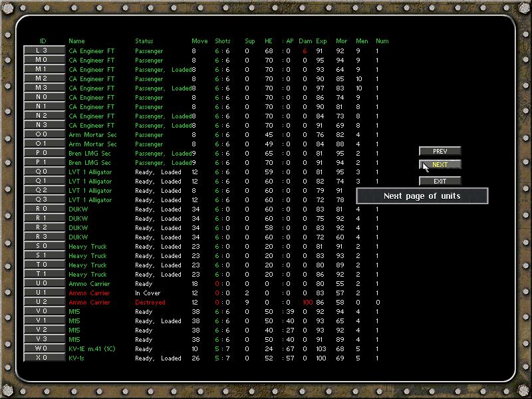
Task: Select unit ID button O 1
Action: coord(44,144)
